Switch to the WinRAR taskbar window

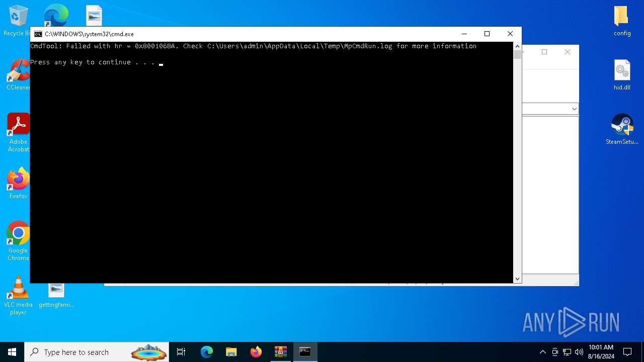(281, 352)
